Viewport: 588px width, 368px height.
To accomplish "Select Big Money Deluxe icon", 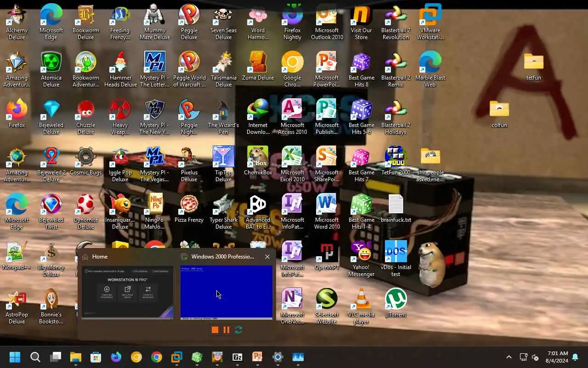I will click(51, 259).
